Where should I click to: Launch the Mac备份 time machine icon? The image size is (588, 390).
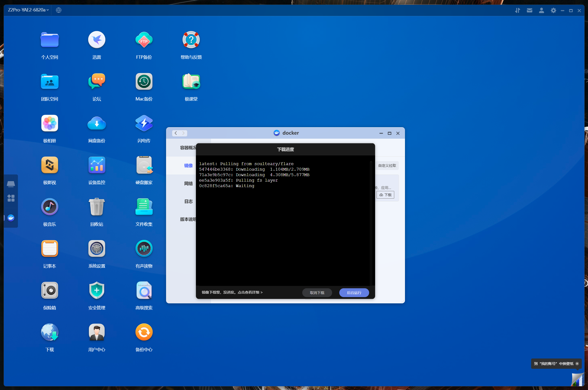(144, 82)
